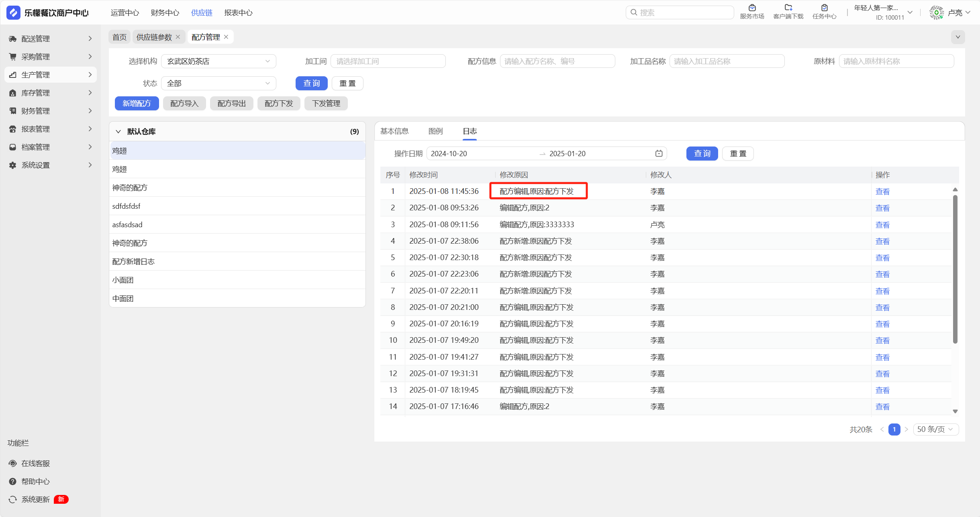Click the calendar icon in date range
Screen dimensions: 980x517
pyautogui.click(x=659, y=153)
